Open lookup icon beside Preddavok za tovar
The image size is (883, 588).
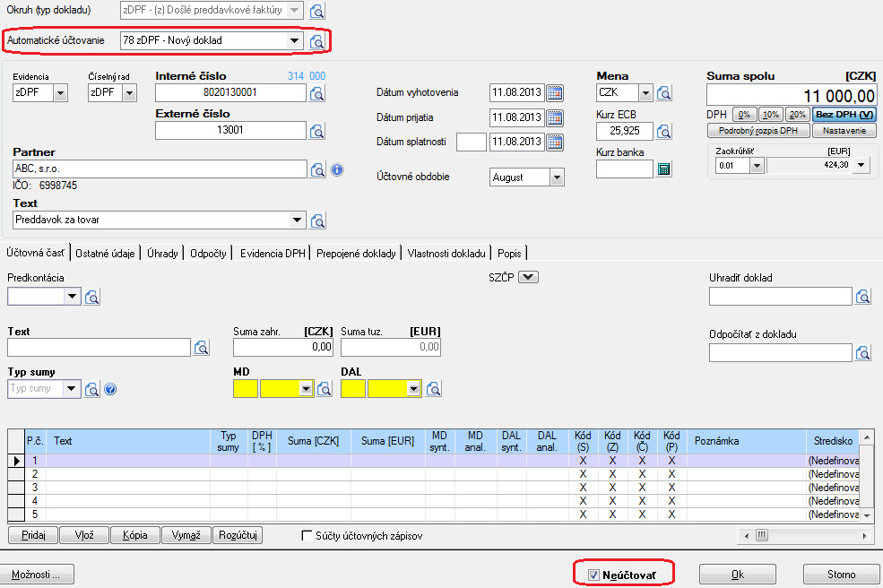tap(317, 220)
